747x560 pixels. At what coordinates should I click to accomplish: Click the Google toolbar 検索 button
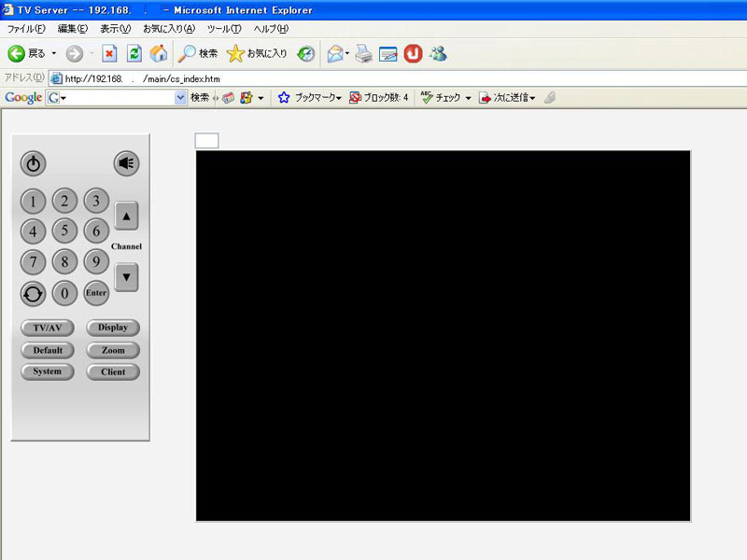point(200,98)
